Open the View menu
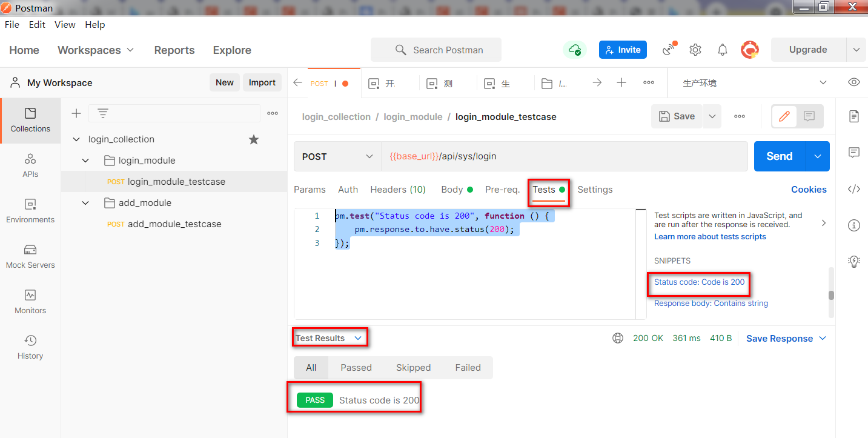 pyautogui.click(x=65, y=25)
